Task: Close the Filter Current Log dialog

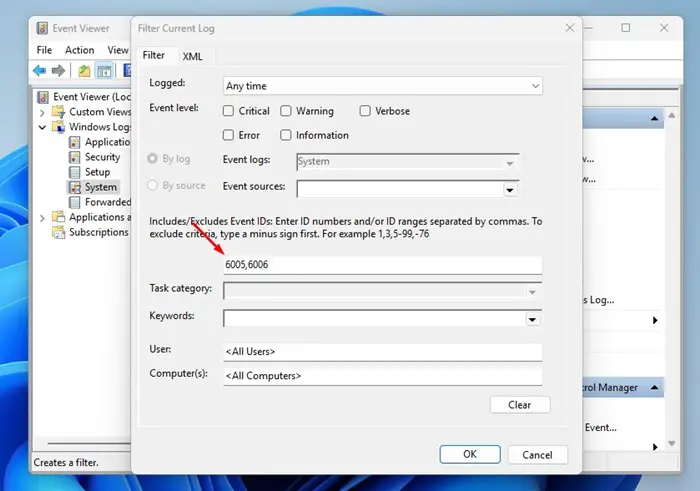Action: (570, 28)
